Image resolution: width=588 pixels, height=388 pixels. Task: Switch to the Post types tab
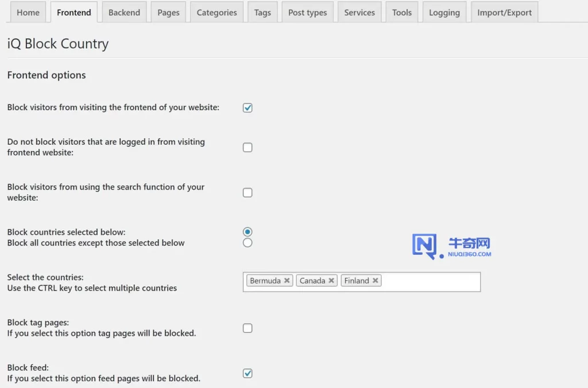tap(308, 11)
